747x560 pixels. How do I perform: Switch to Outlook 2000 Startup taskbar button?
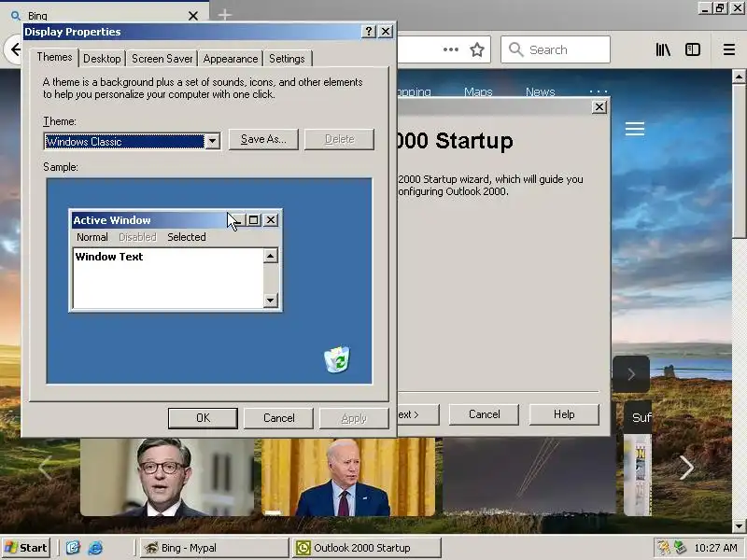point(367,548)
